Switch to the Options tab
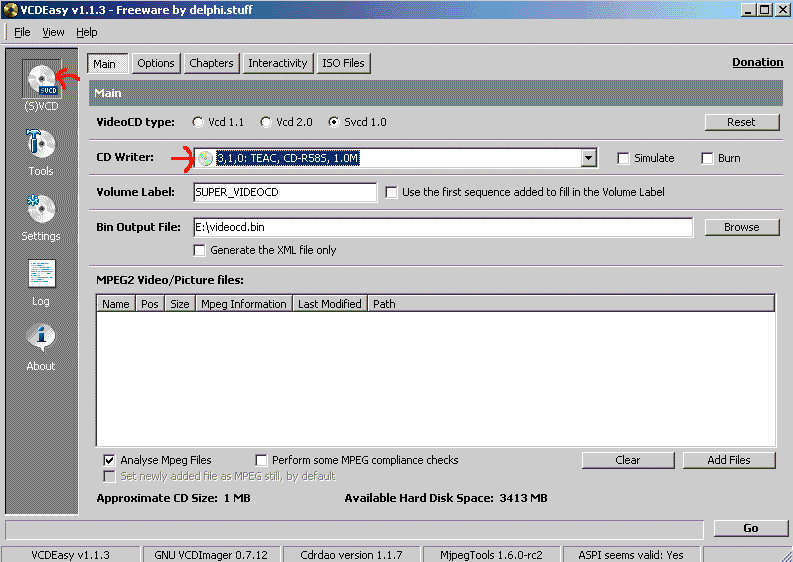The height and width of the screenshot is (562, 793). (x=156, y=63)
